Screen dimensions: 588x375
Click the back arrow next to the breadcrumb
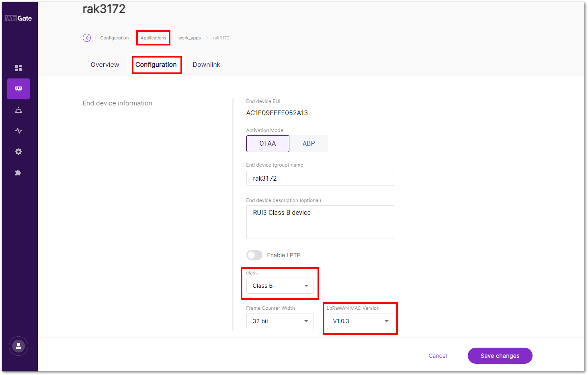tap(87, 37)
